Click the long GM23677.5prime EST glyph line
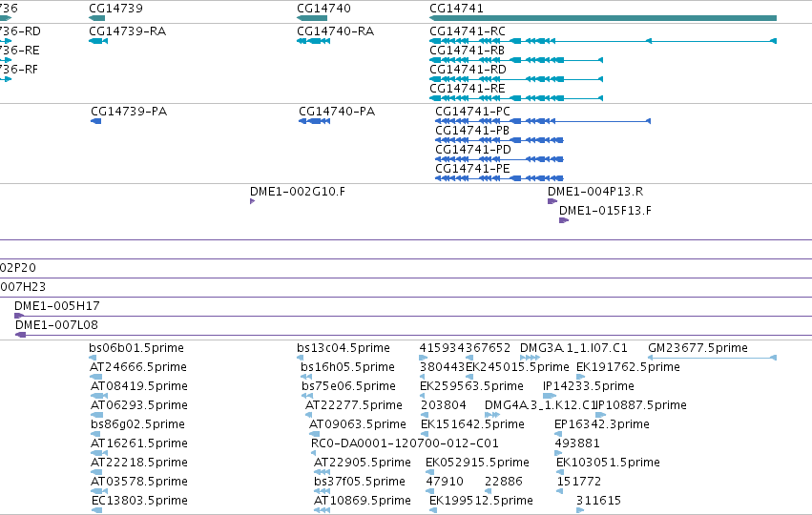The image size is (812, 515). tap(712, 358)
